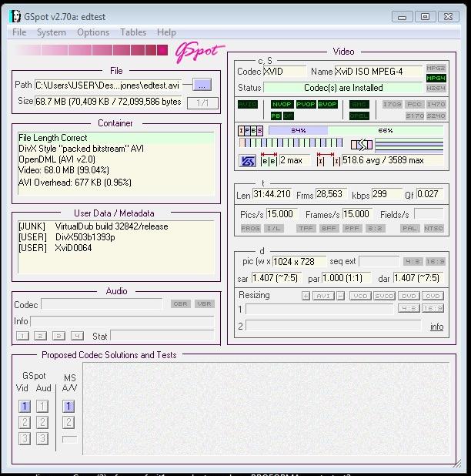Image resolution: width=471 pixels, height=476 pixels.
Task: Toggle the PROG indicator
Action: tap(251, 228)
